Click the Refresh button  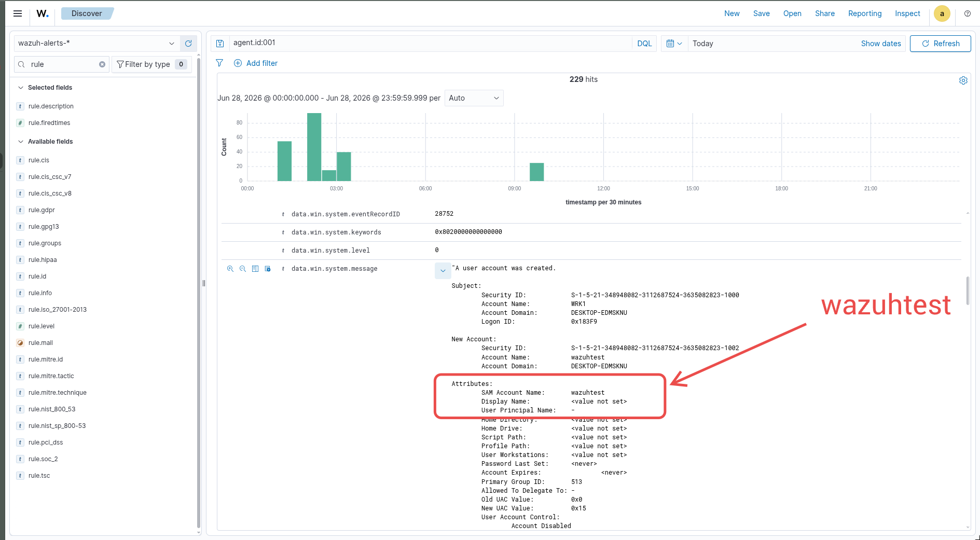tap(940, 44)
